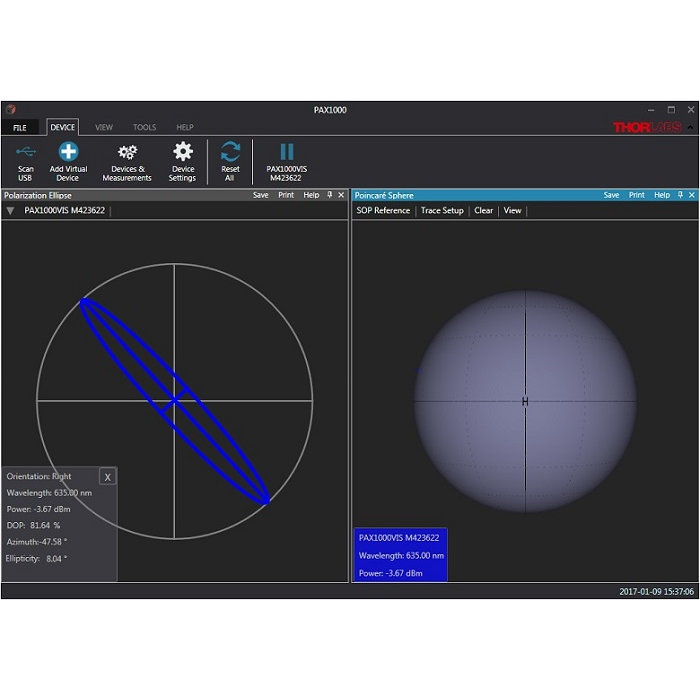Print the Poincaré Sphere view
This screenshot has width=700, height=700.
coord(636,195)
